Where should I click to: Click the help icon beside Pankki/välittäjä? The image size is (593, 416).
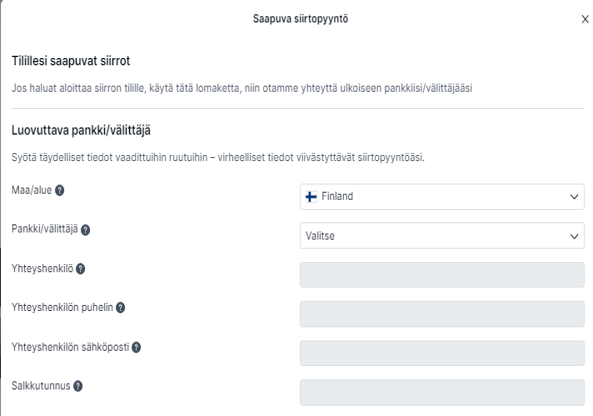pos(85,230)
